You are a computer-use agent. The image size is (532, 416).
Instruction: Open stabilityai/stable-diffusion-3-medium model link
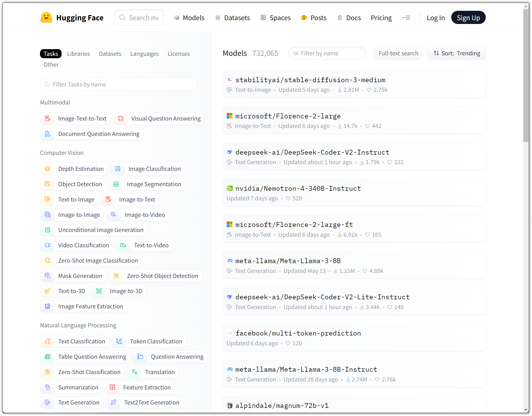click(310, 80)
